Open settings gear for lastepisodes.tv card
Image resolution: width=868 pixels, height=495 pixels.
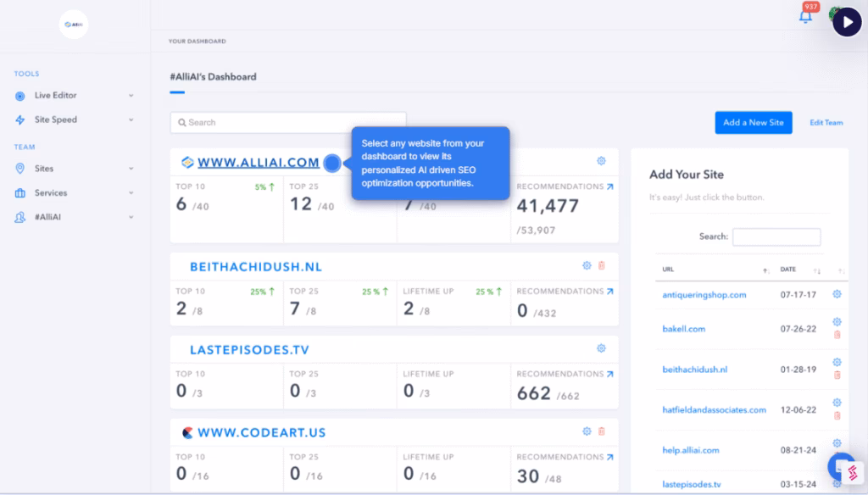coord(601,348)
